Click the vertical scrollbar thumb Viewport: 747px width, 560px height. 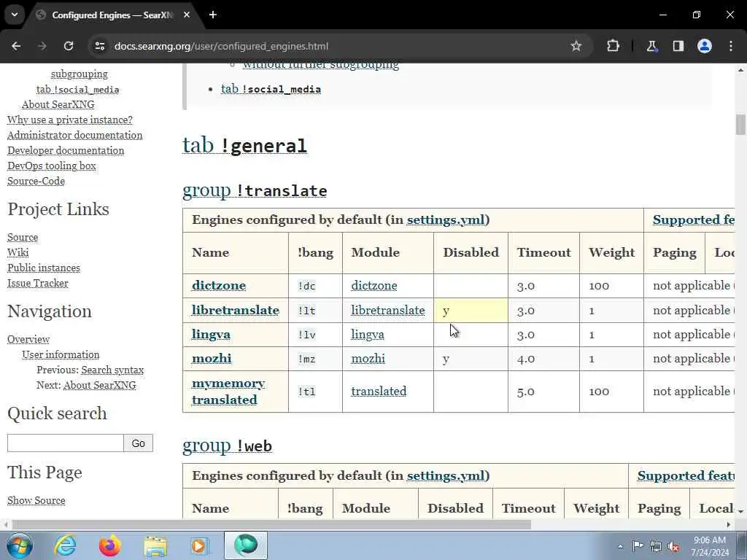point(740,125)
